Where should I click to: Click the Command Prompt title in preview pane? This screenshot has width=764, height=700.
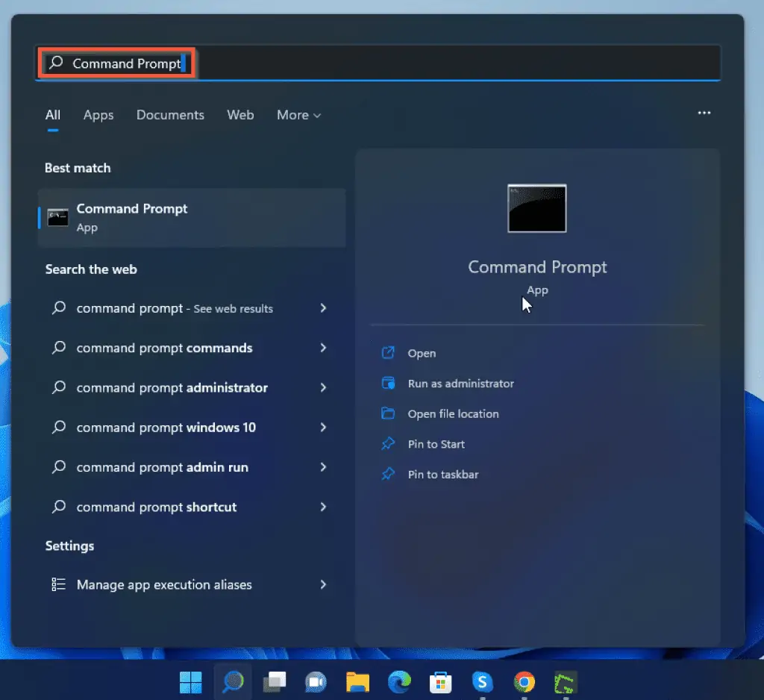point(537,267)
